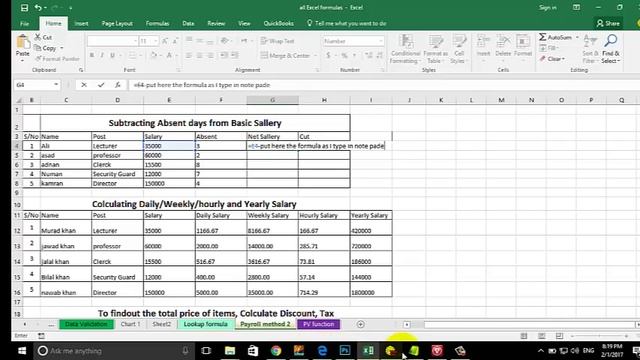Click the zoom slider in status bar

click(x=599, y=336)
